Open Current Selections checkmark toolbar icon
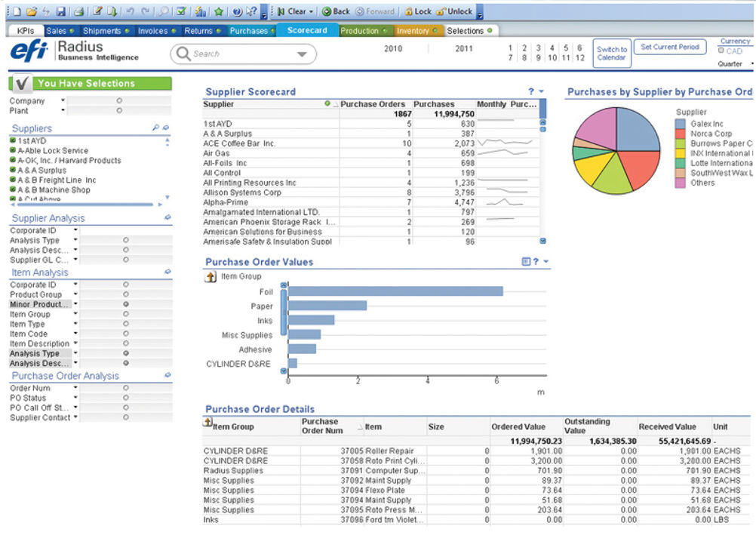The image size is (756, 554). [181, 11]
